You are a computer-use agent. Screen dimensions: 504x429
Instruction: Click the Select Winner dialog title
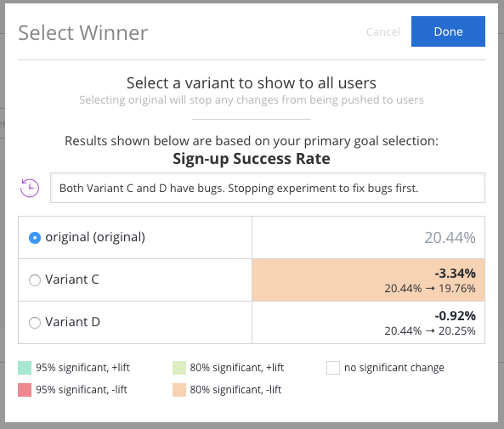click(x=83, y=33)
